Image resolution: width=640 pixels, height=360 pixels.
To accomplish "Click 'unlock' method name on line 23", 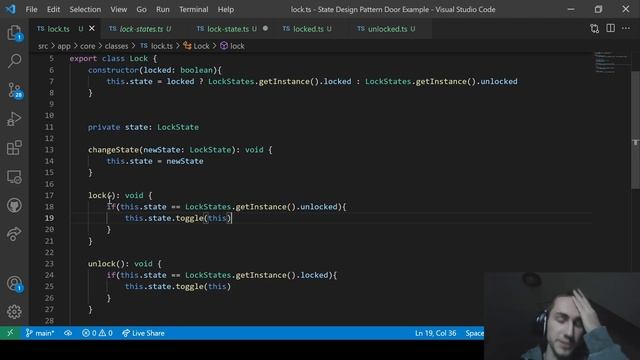I will click(x=102, y=264).
